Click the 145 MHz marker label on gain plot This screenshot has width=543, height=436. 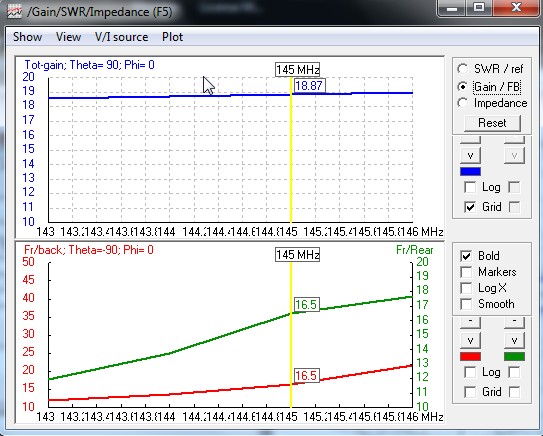click(x=297, y=70)
